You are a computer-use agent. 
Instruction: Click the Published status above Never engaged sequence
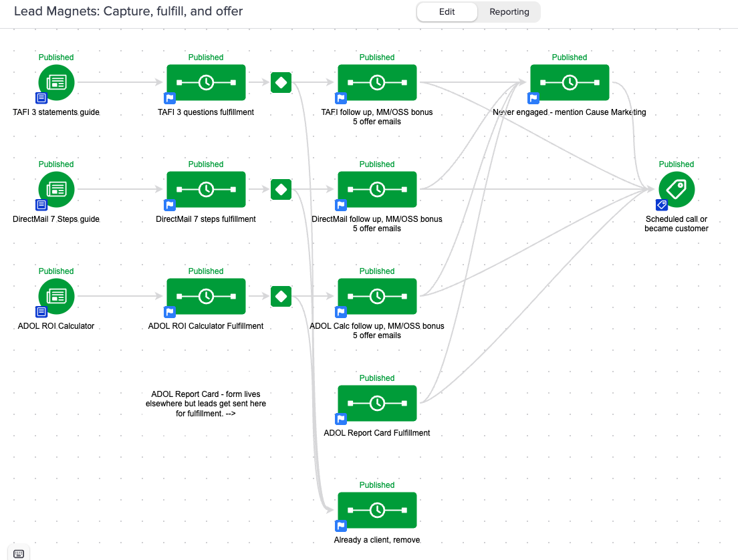[x=570, y=57]
